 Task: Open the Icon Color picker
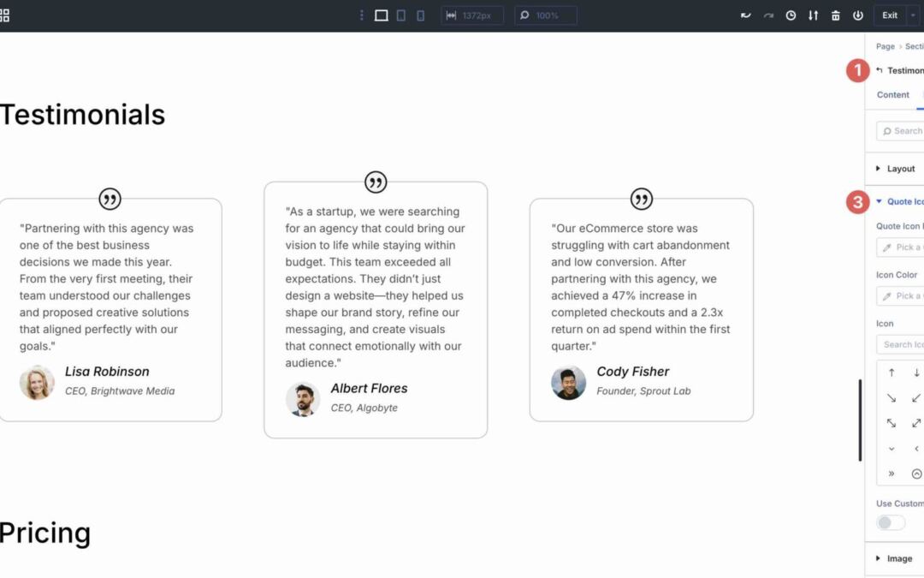tap(903, 296)
